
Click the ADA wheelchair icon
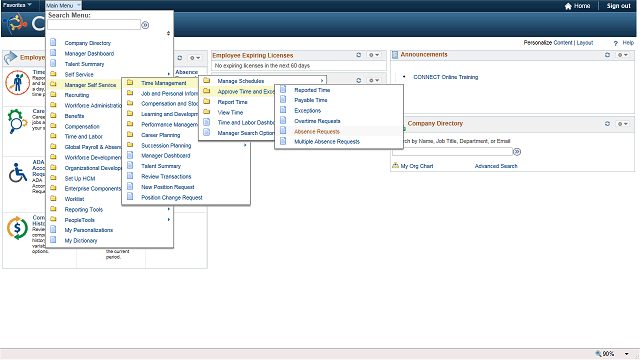pos(18,173)
